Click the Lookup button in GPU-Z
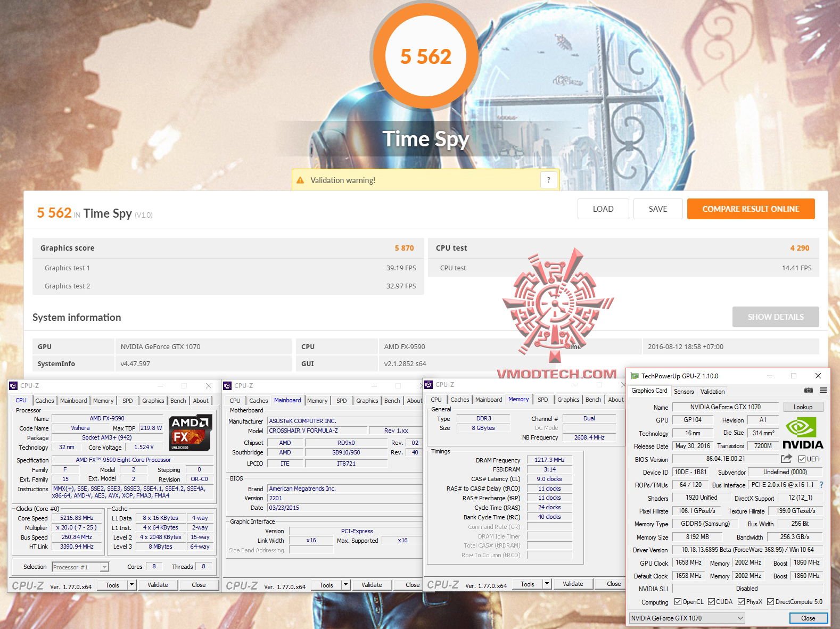The width and height of the screenshot is (840, 629). click(x=803, y=407)
